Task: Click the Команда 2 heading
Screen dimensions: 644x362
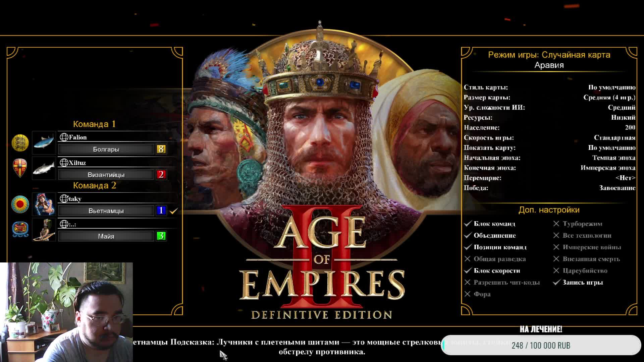Action: click(94, 185)
